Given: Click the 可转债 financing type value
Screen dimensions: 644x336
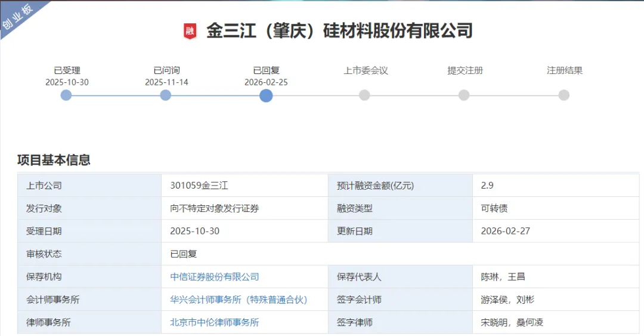Looking at the screenshot, I should (494, 208).
